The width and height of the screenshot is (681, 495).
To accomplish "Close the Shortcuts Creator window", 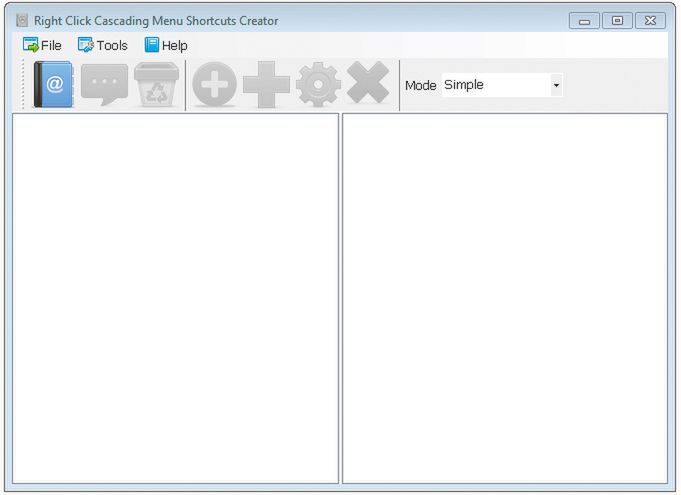I will coord(650,21).
